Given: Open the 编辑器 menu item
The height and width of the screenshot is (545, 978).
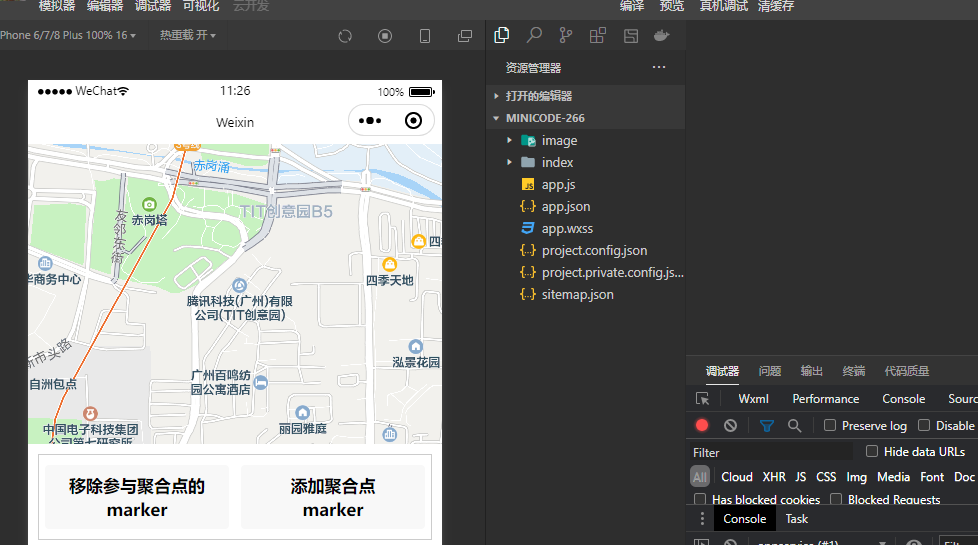Looking at the screenshot, I should pos(105,6).
